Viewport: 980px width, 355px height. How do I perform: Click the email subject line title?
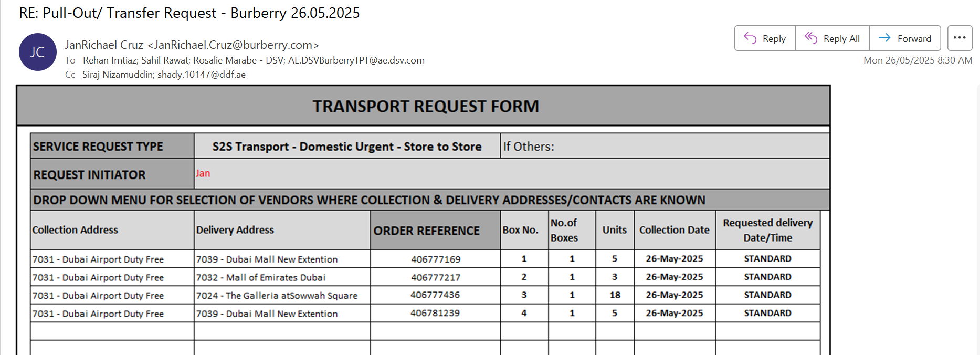(189, 13)
